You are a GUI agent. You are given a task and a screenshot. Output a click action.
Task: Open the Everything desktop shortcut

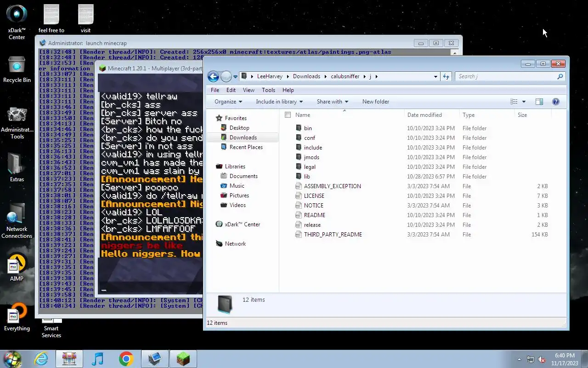click(x=17, y=317)
